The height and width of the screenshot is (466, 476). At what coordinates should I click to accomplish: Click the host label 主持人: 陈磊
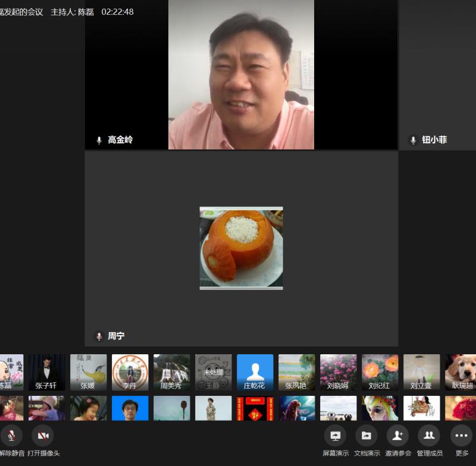(x=72, y=12)
